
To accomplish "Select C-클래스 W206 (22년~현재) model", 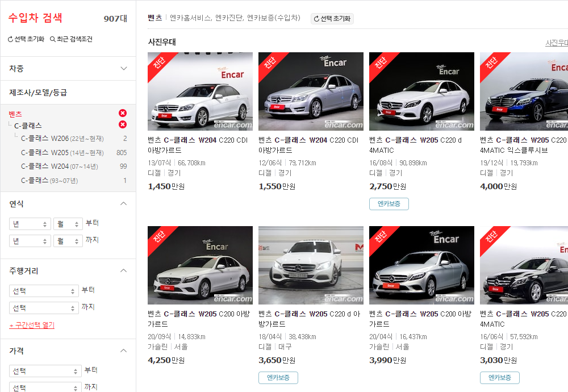I will click(x=62, y=139).
